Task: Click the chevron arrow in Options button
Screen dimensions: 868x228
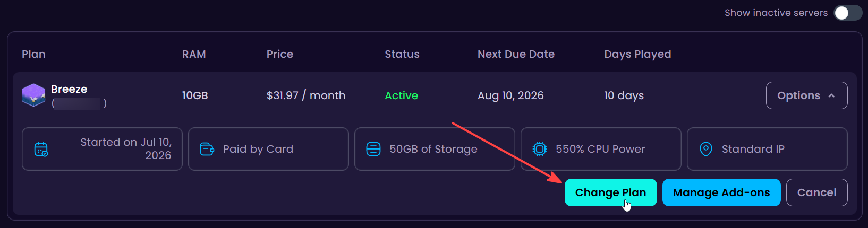Action: coord(831,96)
